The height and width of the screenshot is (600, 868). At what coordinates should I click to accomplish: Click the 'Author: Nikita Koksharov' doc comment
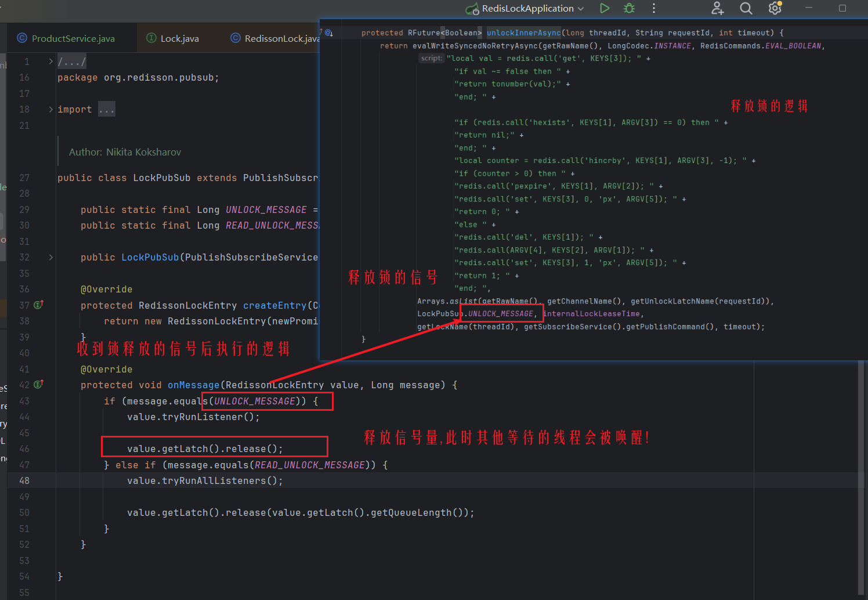125,152
